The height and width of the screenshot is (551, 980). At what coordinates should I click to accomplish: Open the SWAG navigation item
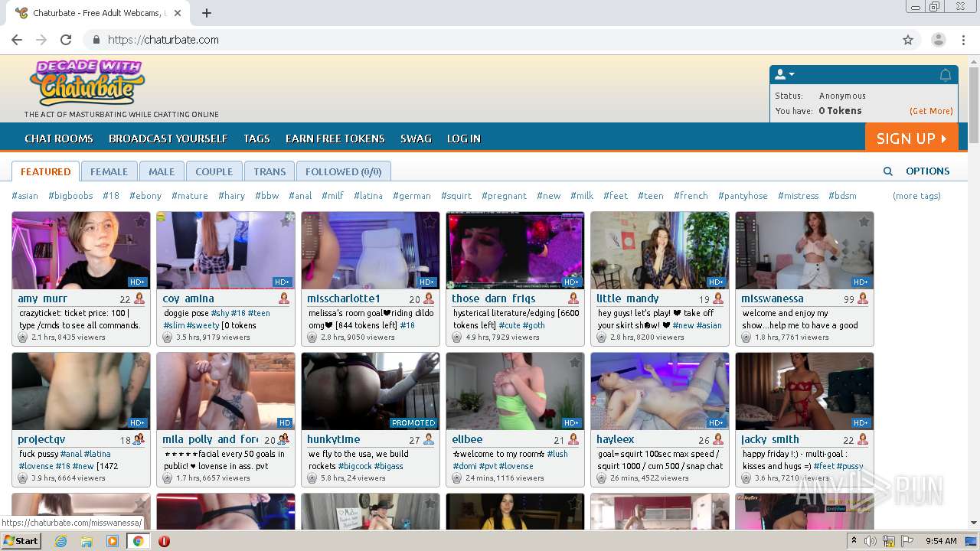(x=416, y=139)
